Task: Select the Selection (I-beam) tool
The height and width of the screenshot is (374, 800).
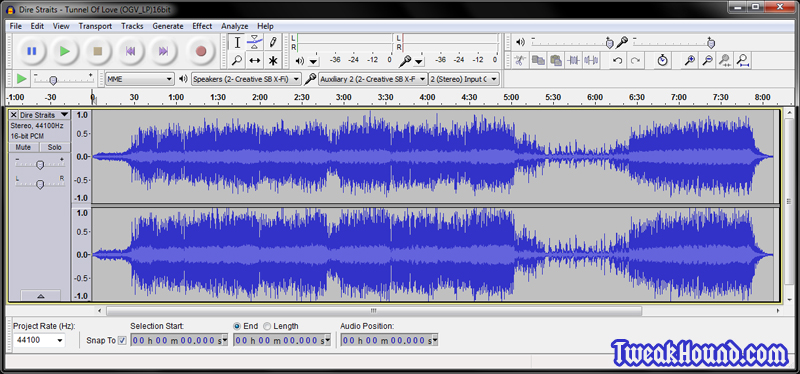Action: 237,42
